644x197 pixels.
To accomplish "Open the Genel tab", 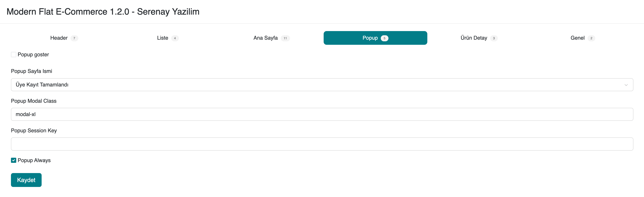I will [x=577, y=38].
